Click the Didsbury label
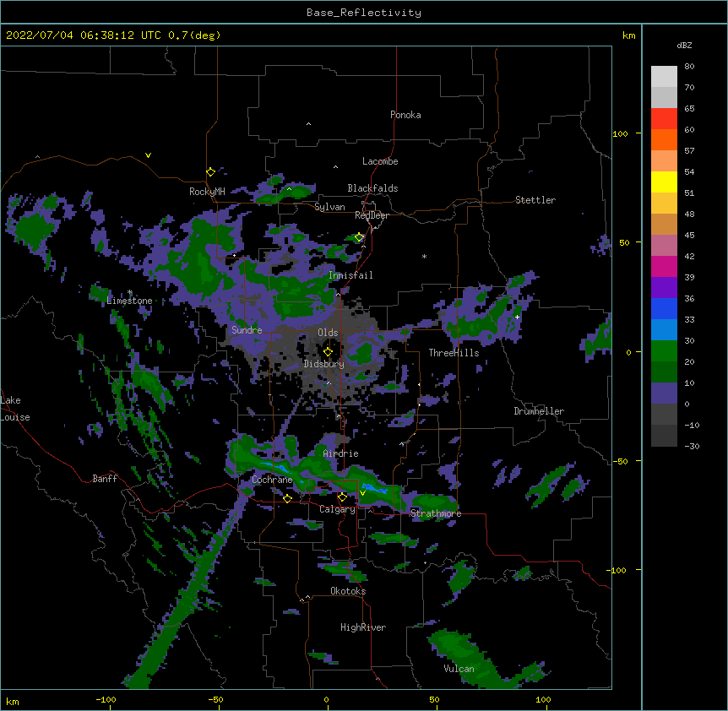The image size is (728, 711). (x=324, y=364)
